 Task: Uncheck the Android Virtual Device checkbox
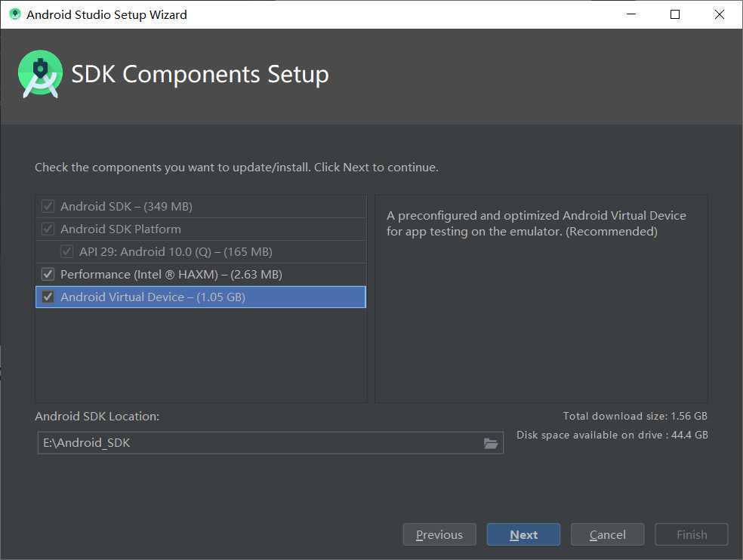pyautogui.click(x=48, y=297)
